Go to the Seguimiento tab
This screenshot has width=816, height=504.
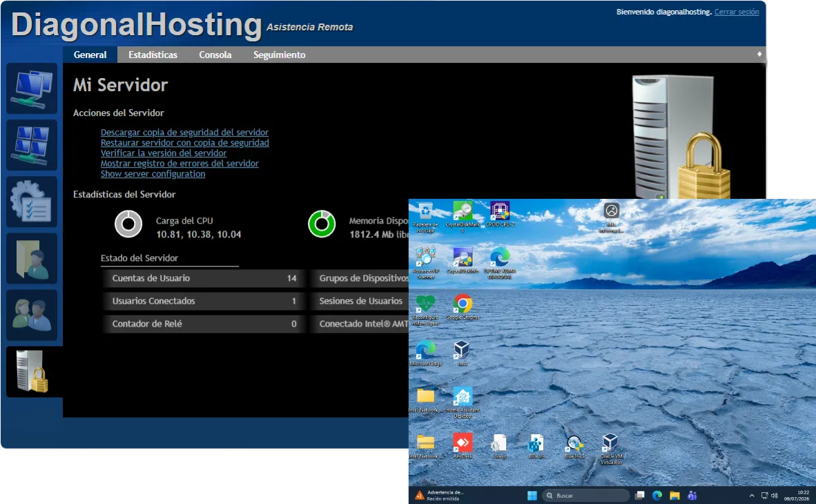[280, 55]
